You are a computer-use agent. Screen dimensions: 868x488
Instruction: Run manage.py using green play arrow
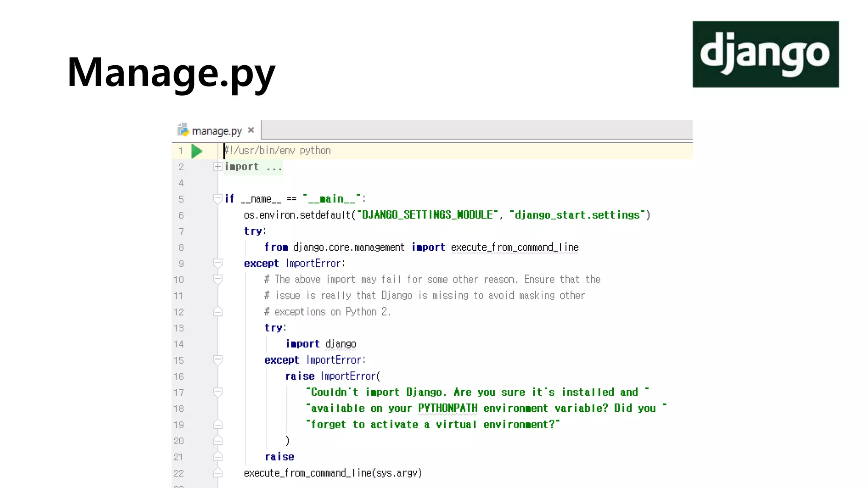(197, 151)
